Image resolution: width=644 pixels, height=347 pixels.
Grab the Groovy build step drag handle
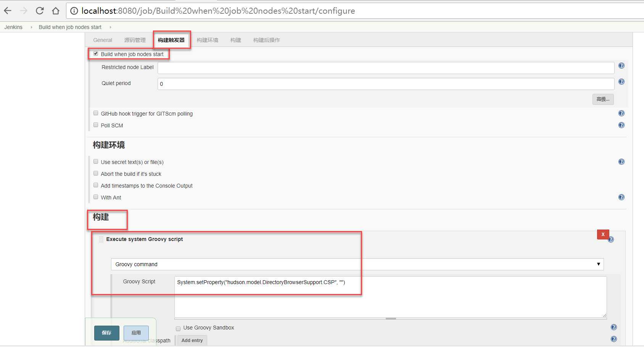[x=101, y=239]
